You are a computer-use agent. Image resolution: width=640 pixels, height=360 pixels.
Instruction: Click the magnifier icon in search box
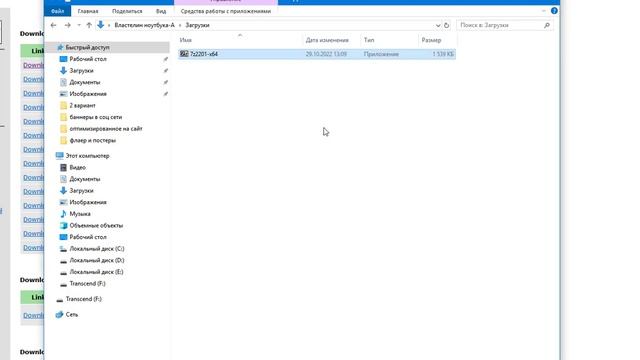tap(547, 25)
